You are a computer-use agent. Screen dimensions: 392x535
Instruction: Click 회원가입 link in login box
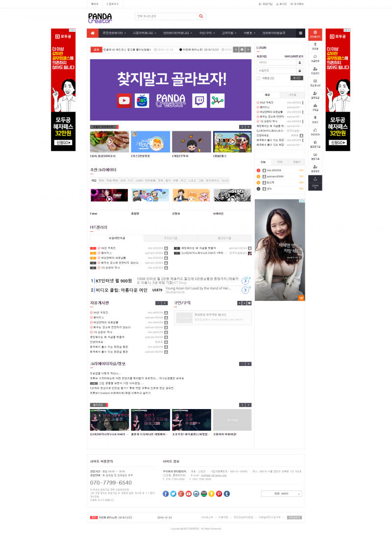click(x=262, y=56)
